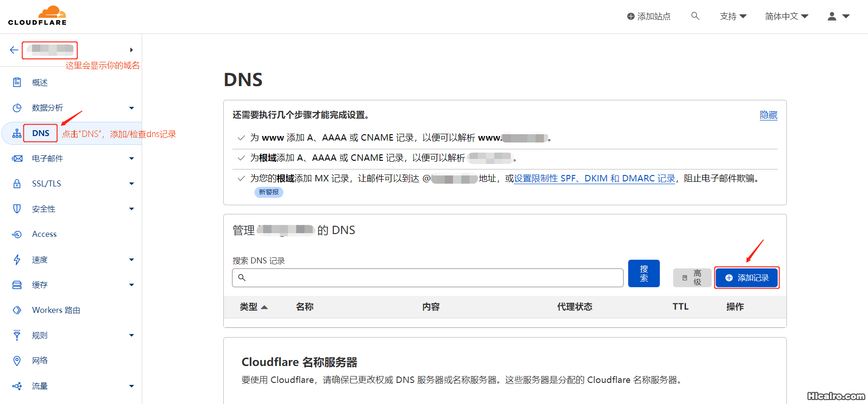868x404 pixels.
Task: Open the 支持 dropdown menu
Action: tap(733, 16)
